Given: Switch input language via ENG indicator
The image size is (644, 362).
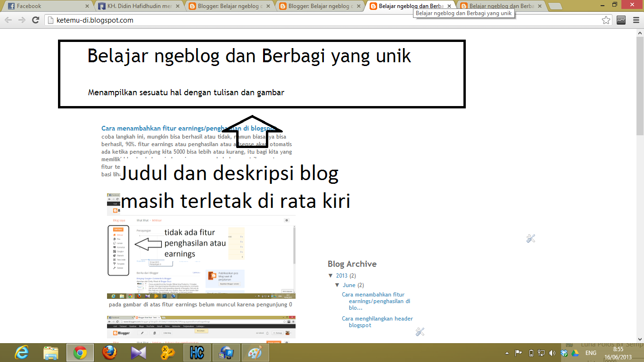Looking at the screenshot, I should [591, 353].
